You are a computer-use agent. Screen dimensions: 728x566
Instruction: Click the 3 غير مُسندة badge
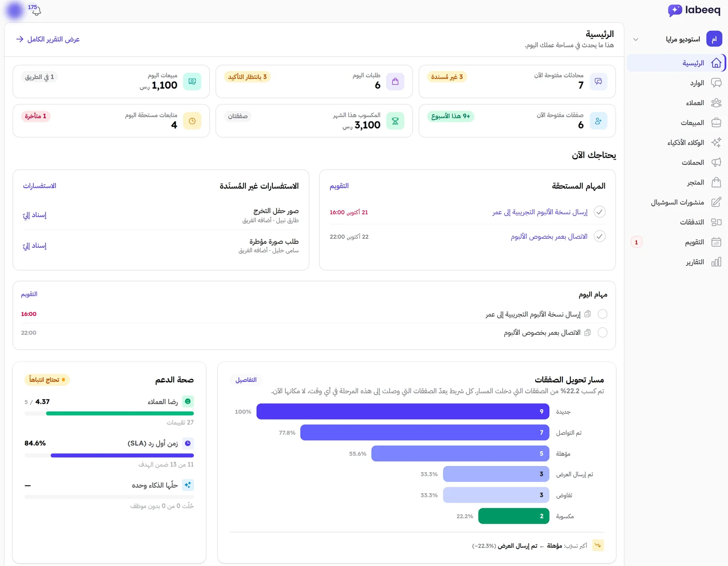[447, 77]
